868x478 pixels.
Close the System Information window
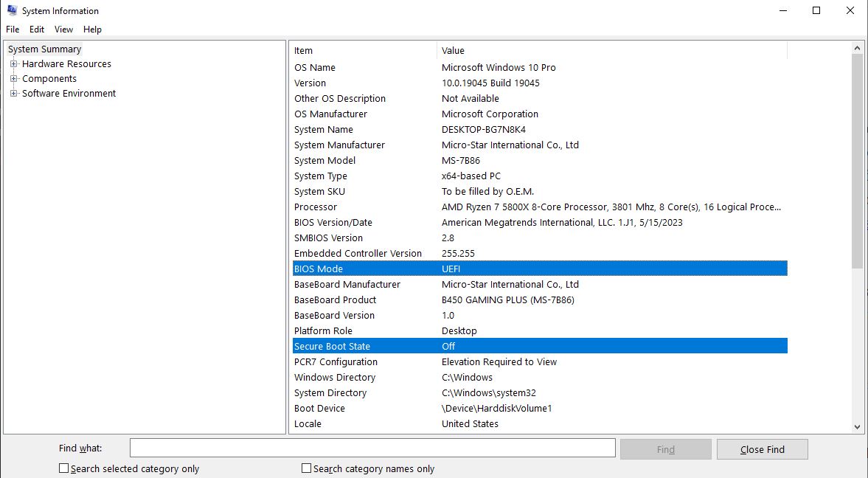coord(850,10)
